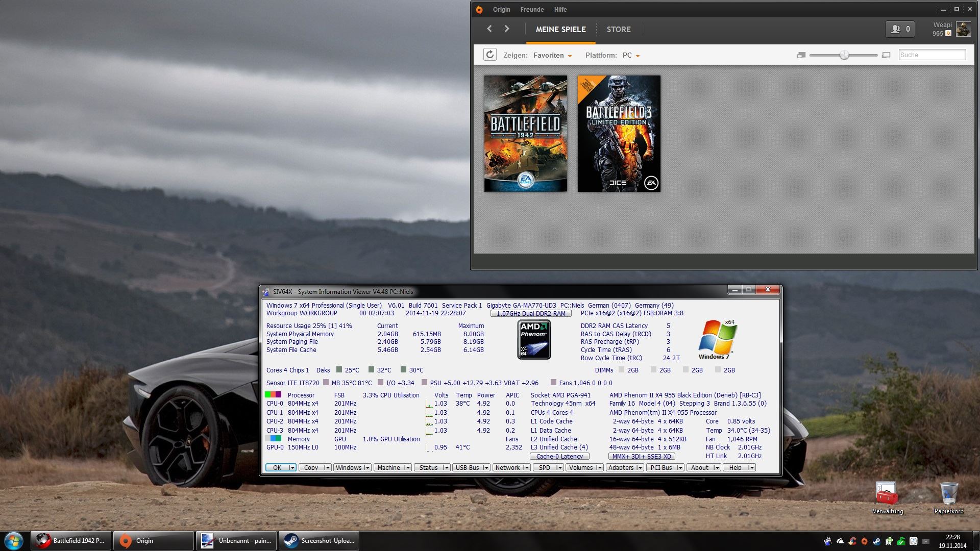Click the MMX+ 3D!+ SSE3 XD button

tap(642, 456)
